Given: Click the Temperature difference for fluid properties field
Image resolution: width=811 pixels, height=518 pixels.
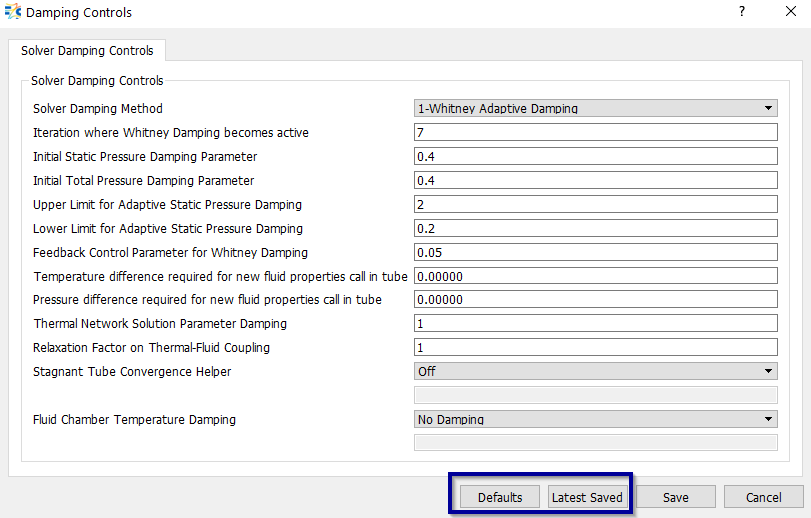Looking at the screenshot, I should (x=596, y=276).
